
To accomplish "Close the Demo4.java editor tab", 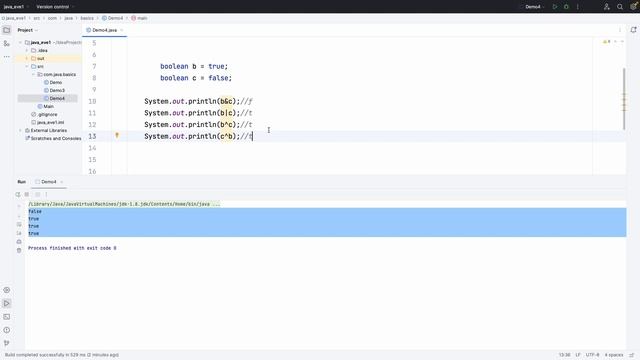I will (x=122, y=30).
